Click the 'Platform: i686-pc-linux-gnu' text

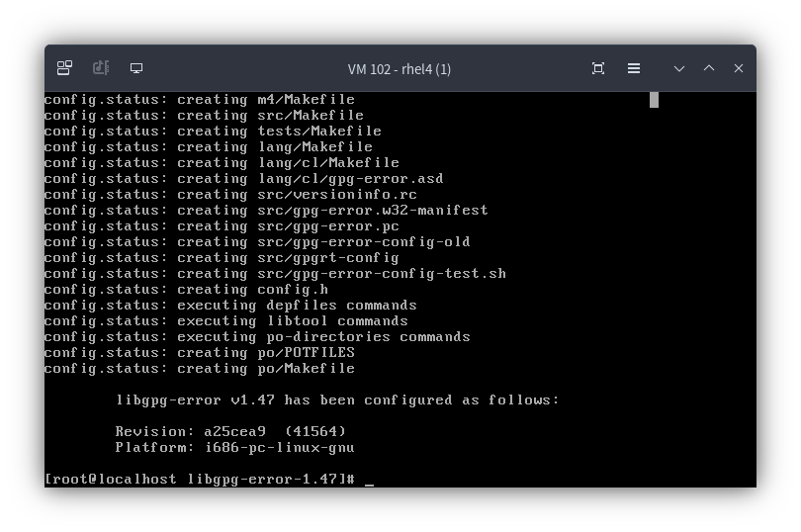(234, 448)
